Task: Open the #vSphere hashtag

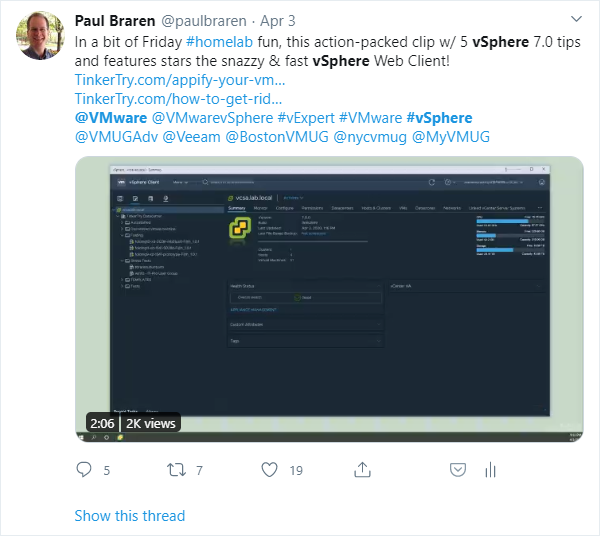Action: pos(439,118)
